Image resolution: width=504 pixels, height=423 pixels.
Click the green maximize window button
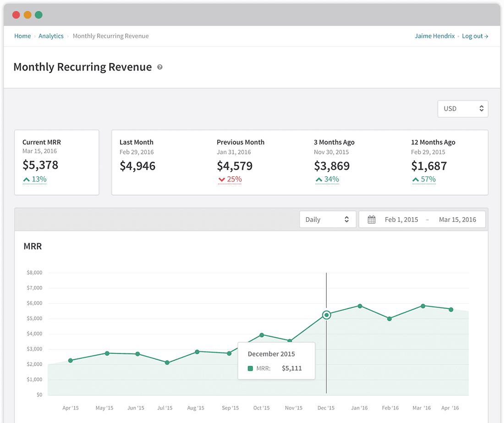pyautogui.click(x=38, y=15)
